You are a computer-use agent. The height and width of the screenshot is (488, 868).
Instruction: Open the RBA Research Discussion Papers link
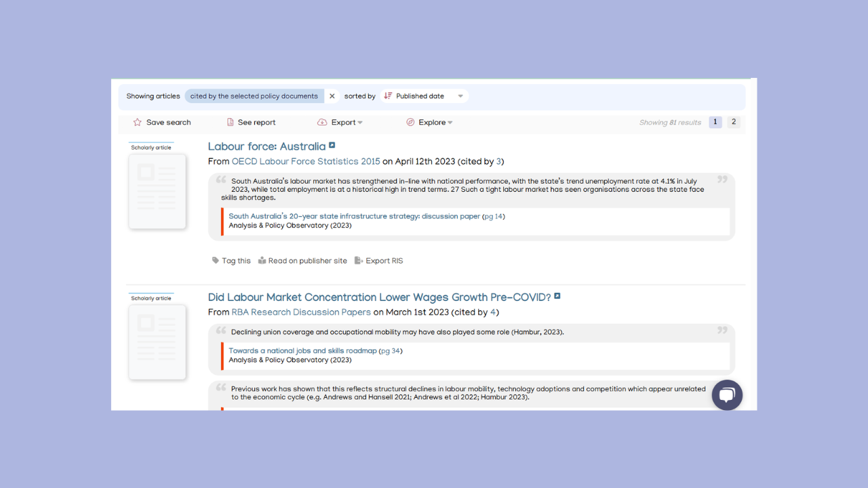point(301,312)
